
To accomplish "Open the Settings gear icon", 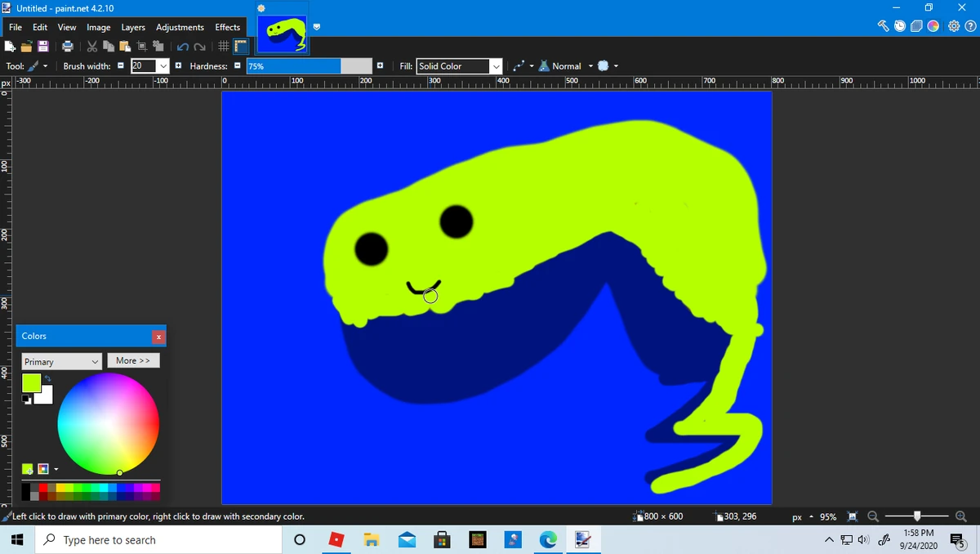I will pyautogui.click(x=953, y=26).
